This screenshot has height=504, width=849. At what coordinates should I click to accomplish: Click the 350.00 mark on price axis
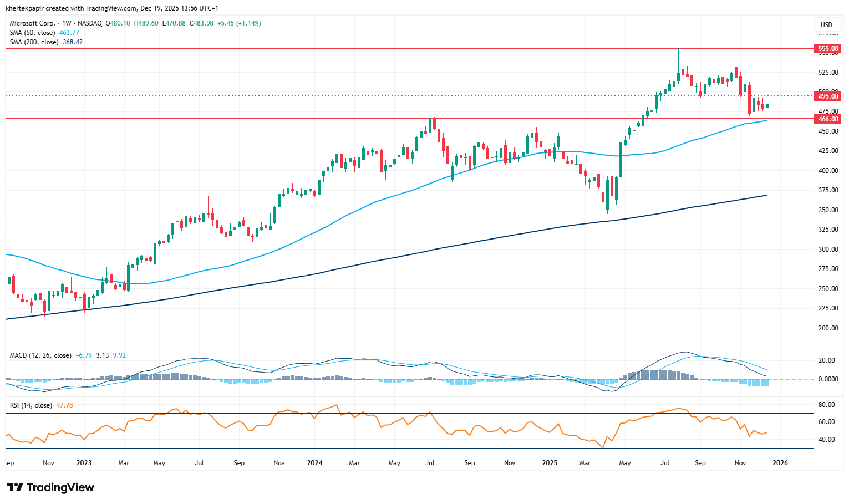click(828, 210)
